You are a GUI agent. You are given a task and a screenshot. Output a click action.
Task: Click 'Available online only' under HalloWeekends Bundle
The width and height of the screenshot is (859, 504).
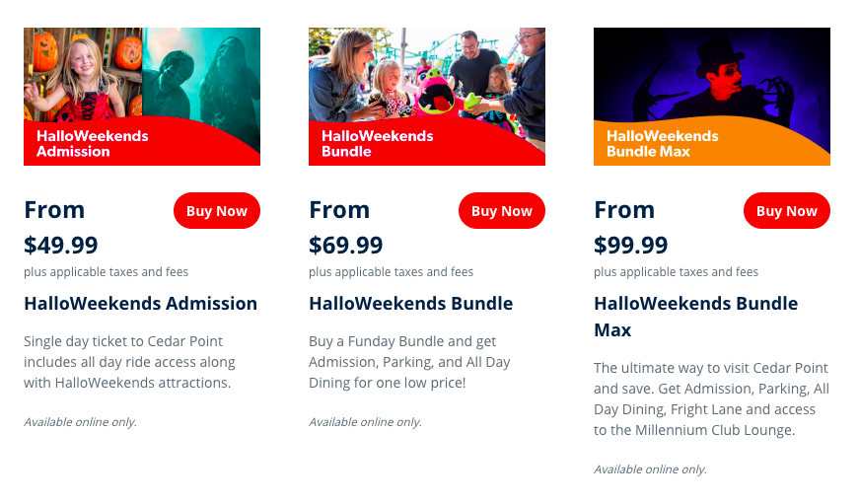[x=365, y=422]
